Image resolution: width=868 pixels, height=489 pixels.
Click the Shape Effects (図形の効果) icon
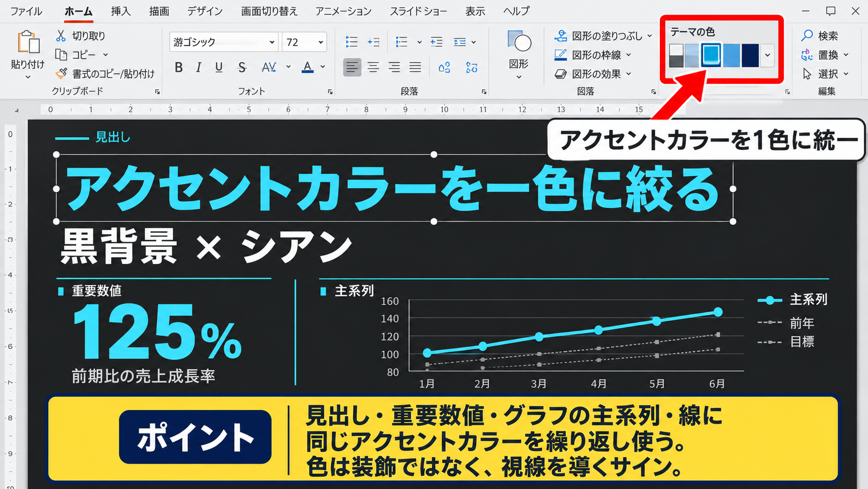561,74
